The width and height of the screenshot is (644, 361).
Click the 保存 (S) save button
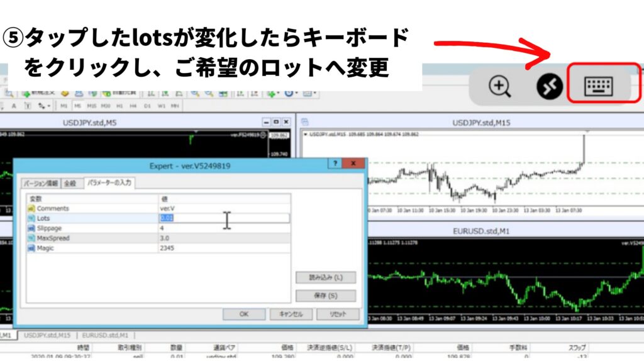click(x=325, y=296)
